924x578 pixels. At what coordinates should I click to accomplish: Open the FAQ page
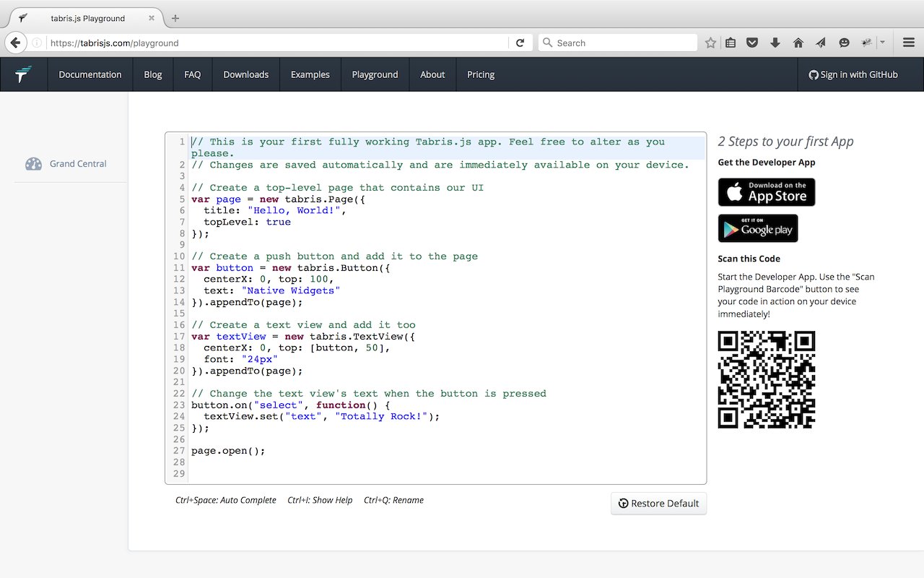pyautogui.click(x=193, y=74)
